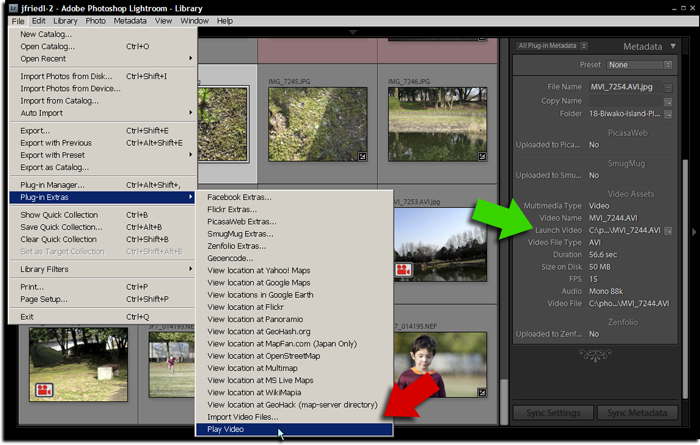Click the Launch Video action icon
The height and width of the screenshot is (445, 700).
668,231
